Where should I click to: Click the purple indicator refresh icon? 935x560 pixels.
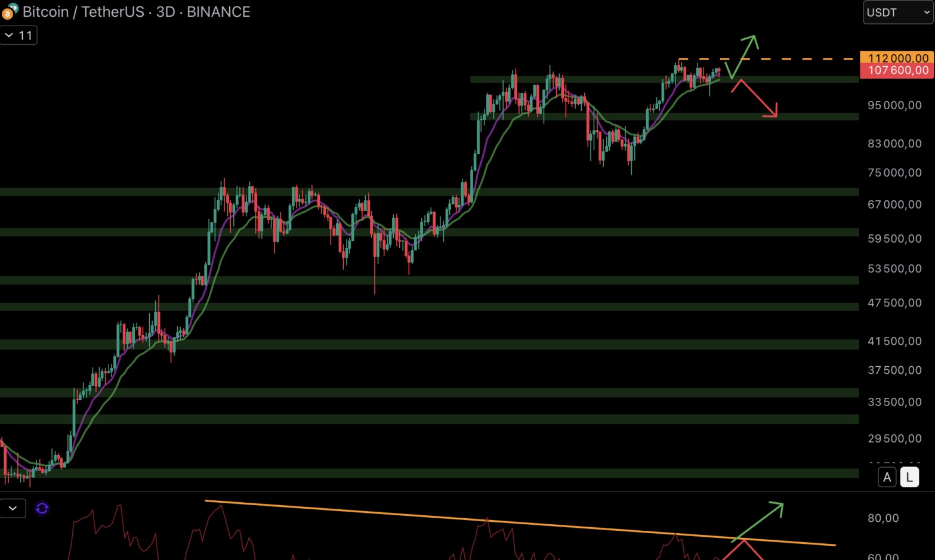[42, 508]
